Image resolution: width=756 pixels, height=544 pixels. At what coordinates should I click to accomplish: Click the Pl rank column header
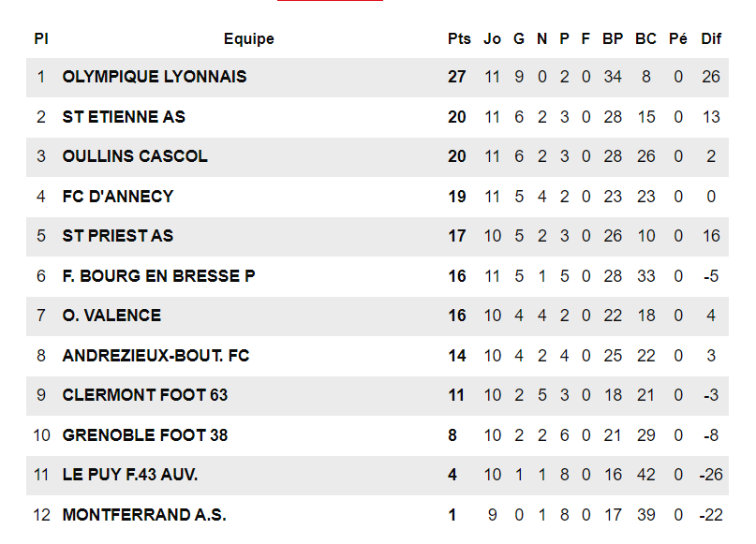41,39
